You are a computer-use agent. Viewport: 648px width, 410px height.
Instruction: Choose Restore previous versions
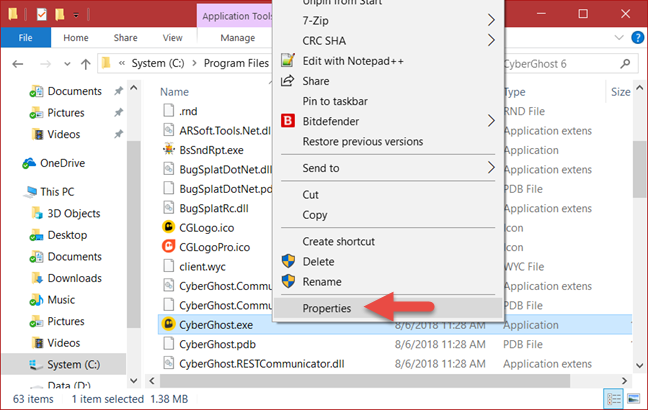363,142
